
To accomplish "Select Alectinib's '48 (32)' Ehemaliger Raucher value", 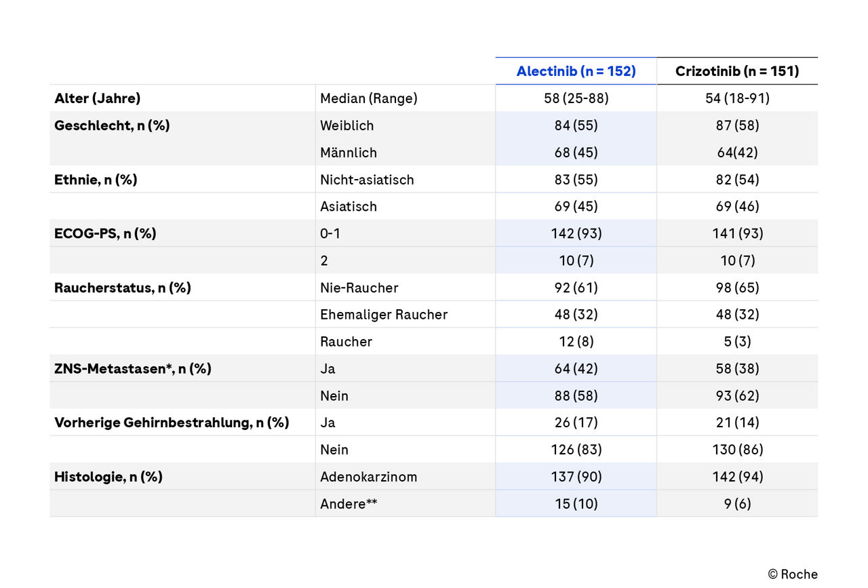I will (x=576, y=315).
